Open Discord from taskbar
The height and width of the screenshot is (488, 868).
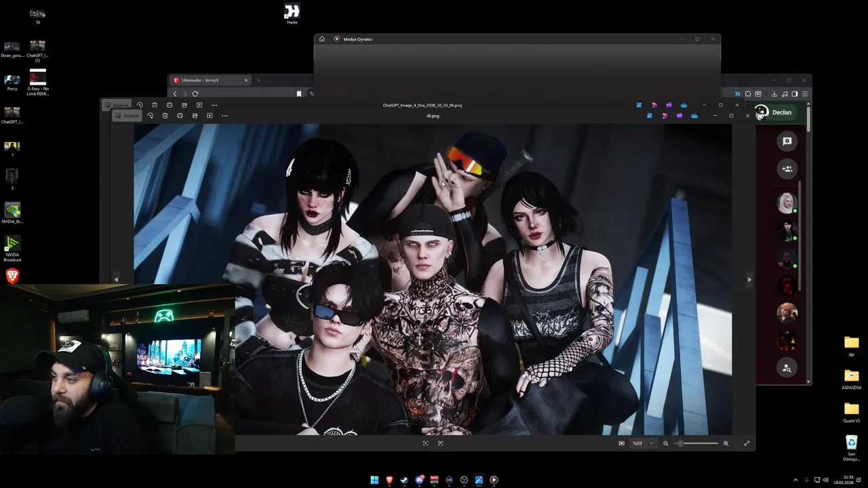[419, 480]
